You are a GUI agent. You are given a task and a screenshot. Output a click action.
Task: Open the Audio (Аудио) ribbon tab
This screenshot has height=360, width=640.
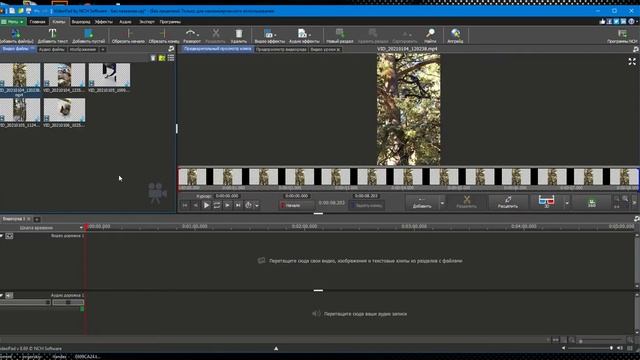pyautogui.click(x=125, y=22)
